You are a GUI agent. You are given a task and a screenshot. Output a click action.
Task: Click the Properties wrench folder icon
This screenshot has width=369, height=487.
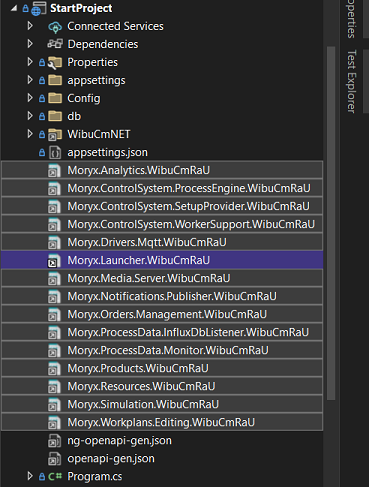point(55,63)
